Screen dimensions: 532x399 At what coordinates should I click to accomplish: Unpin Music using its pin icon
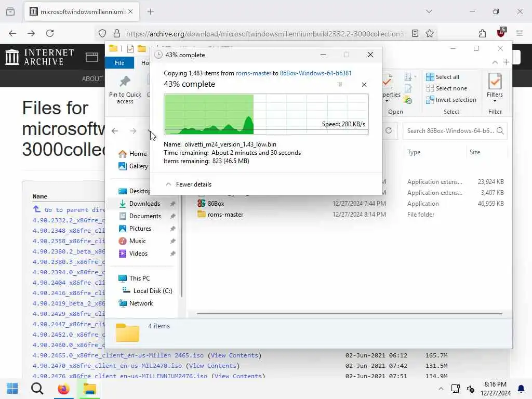pyautogui.click(x=172, y=241)
